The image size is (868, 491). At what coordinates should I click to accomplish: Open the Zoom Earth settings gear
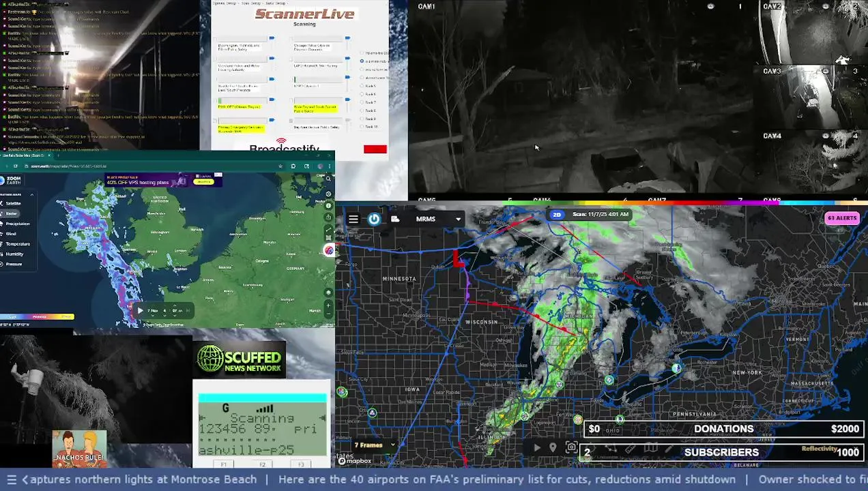tap(328, 194)
